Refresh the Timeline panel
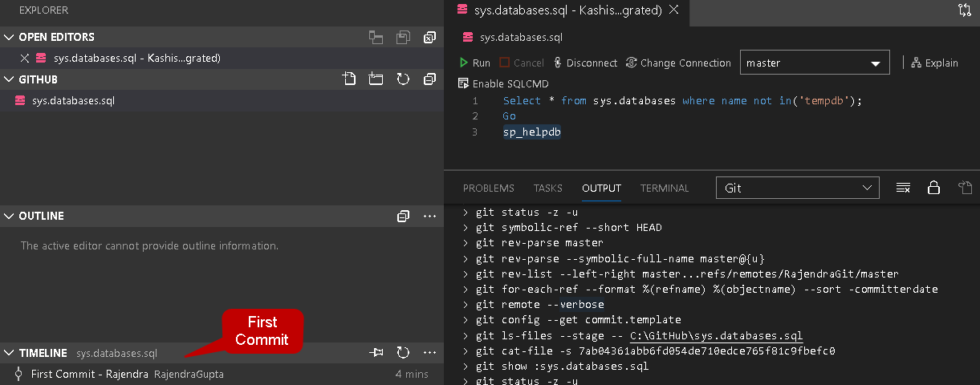Screen dimensions: 980x385 403,353
